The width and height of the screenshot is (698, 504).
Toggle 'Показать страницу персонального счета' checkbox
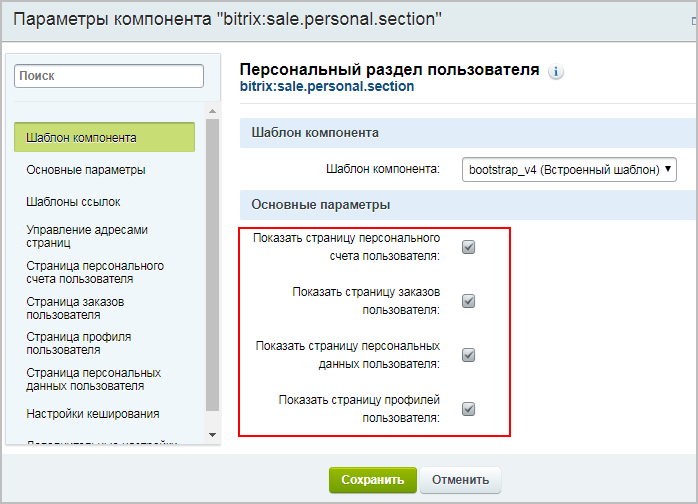(468, 247)
